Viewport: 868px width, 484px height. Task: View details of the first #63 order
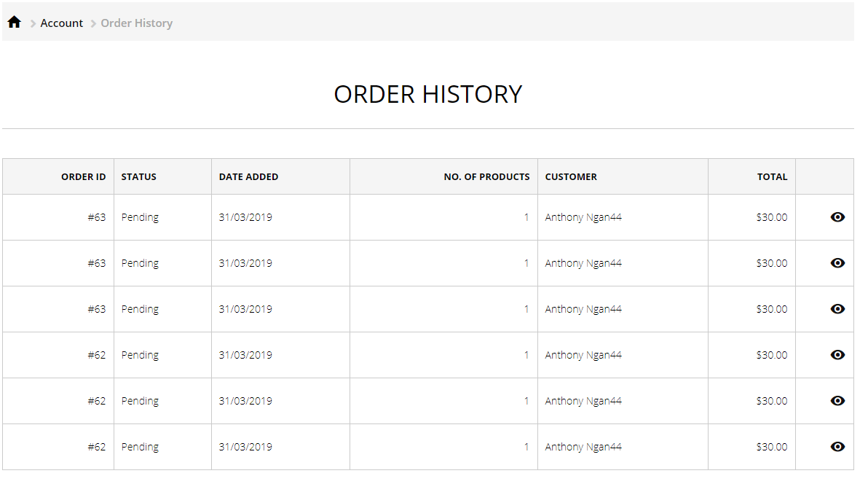click(837, 217)
